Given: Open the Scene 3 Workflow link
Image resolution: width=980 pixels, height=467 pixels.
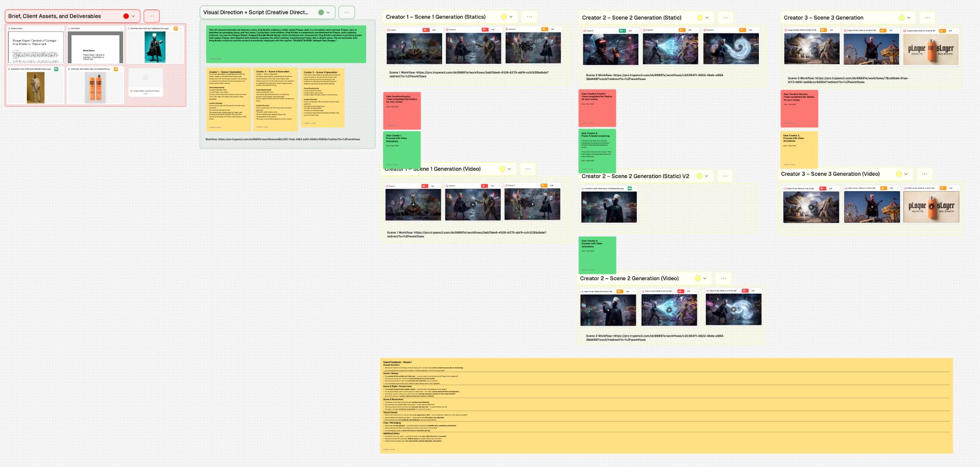Looking at the screenshot, I should 847,80.
